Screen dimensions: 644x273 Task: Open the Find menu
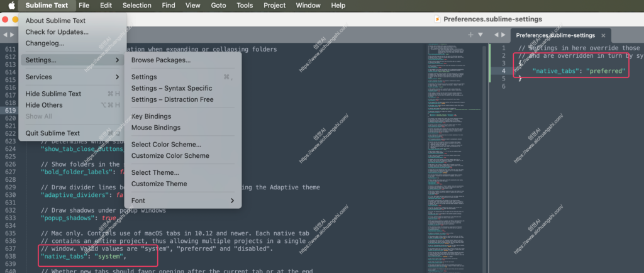click(x=169, y=5)
